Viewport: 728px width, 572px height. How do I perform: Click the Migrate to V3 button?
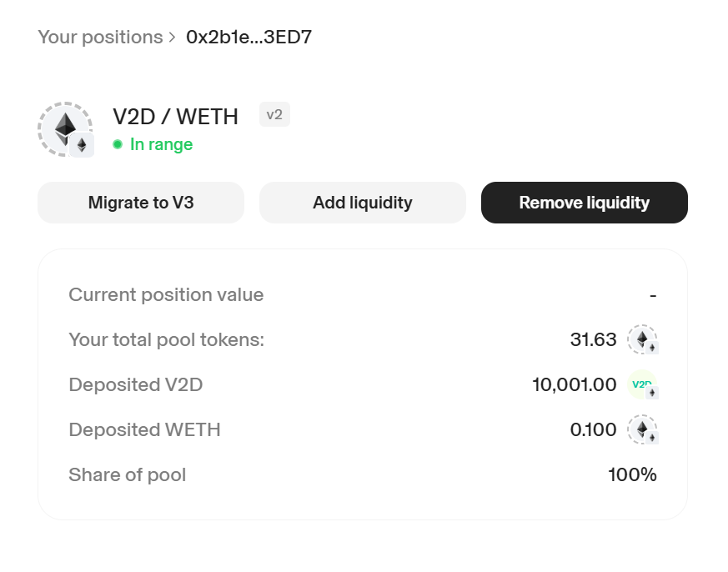click(x=141, y=203)
